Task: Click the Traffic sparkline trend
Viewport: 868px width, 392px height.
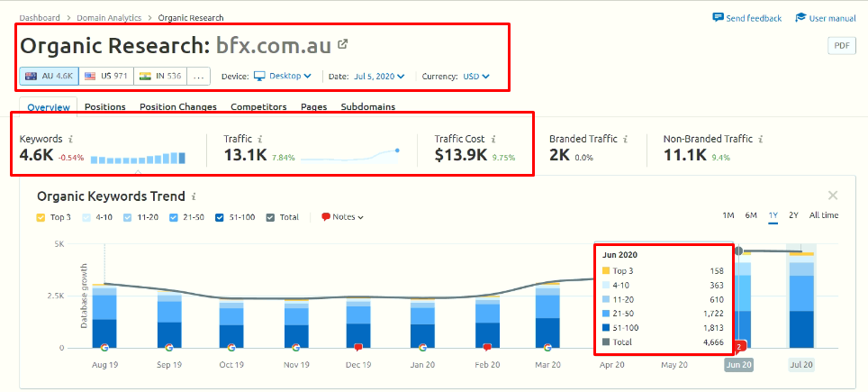Action: point(350,155)
